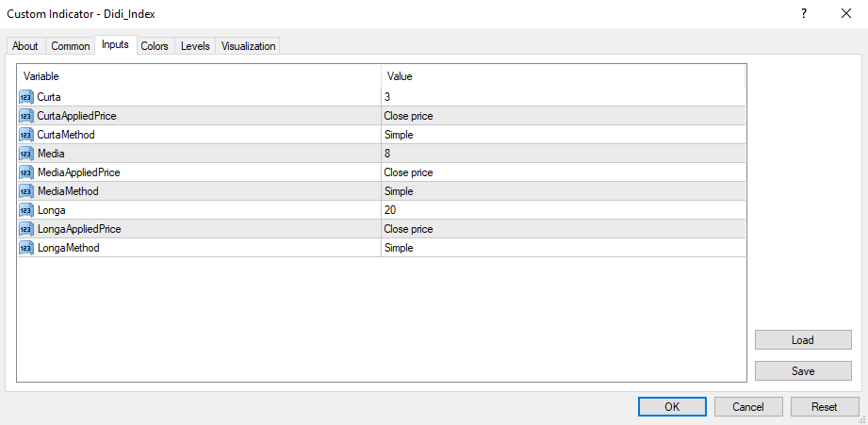Switch to the Colors tab
Viewport: 868px width, 425px height.
click(155, 46)
